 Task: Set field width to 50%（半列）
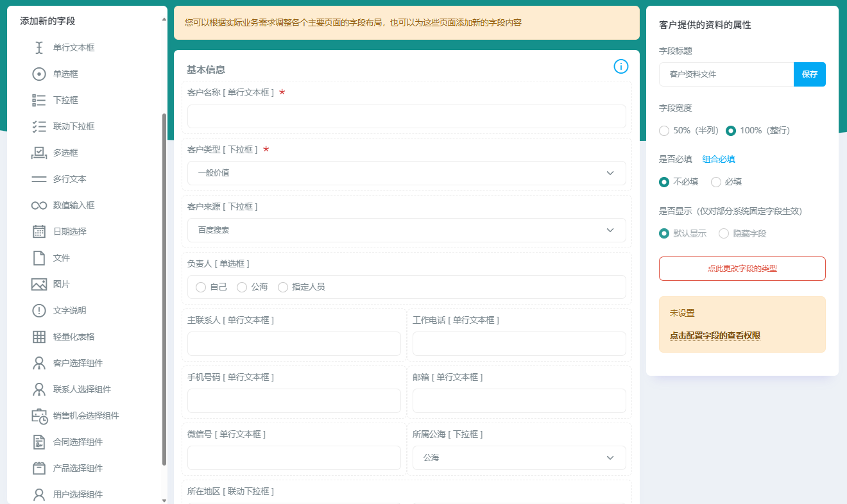(x=664, y=131)
